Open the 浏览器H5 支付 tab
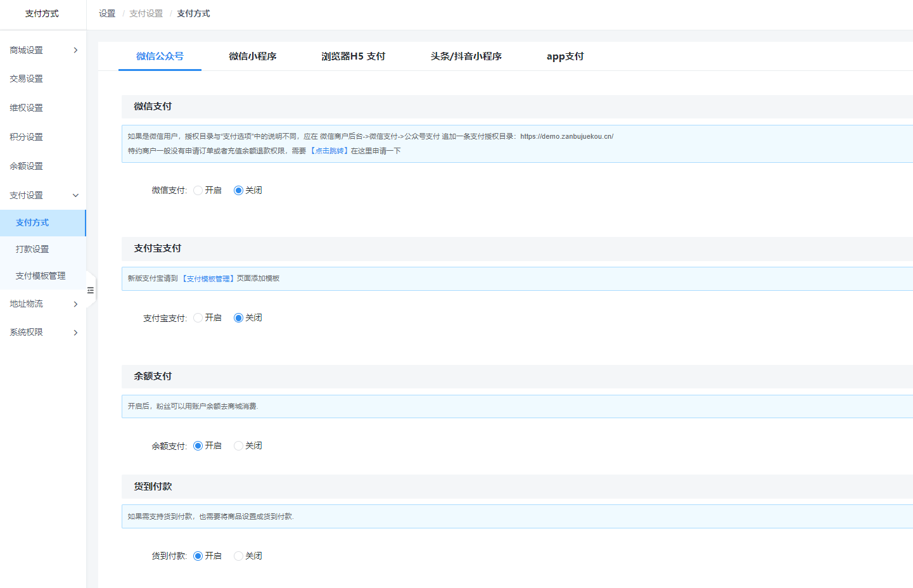The image size is (913, 588). pyautogui.click(x=353, y=56)
